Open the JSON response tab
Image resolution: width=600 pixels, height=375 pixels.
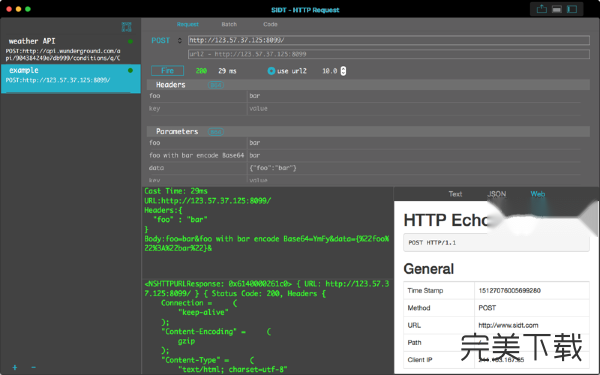tap(497, 194)
